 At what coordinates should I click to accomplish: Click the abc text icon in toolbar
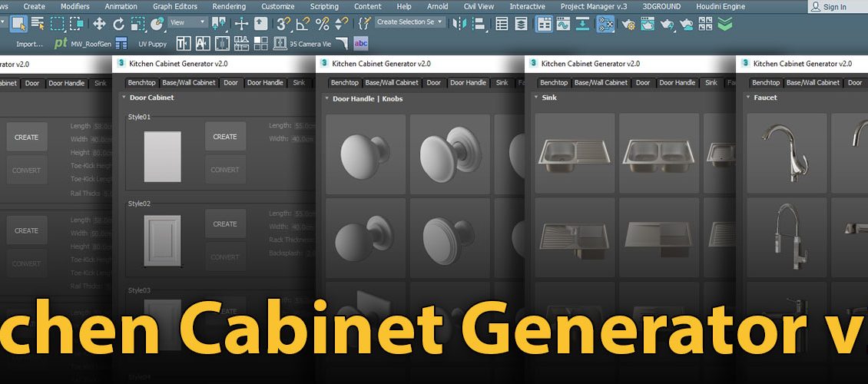pos(361,43)
